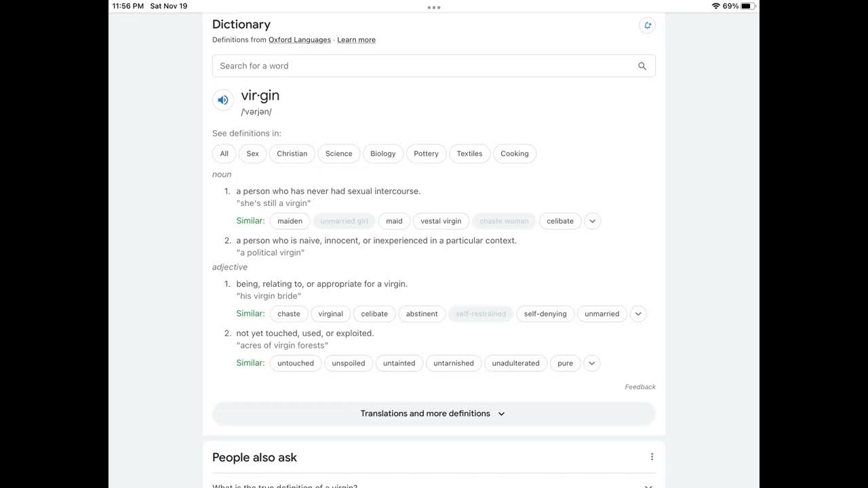The width and height of the screenshot is (868, 488).
Task: Expand more synonyms after unmarried
Action: [637, 314]
